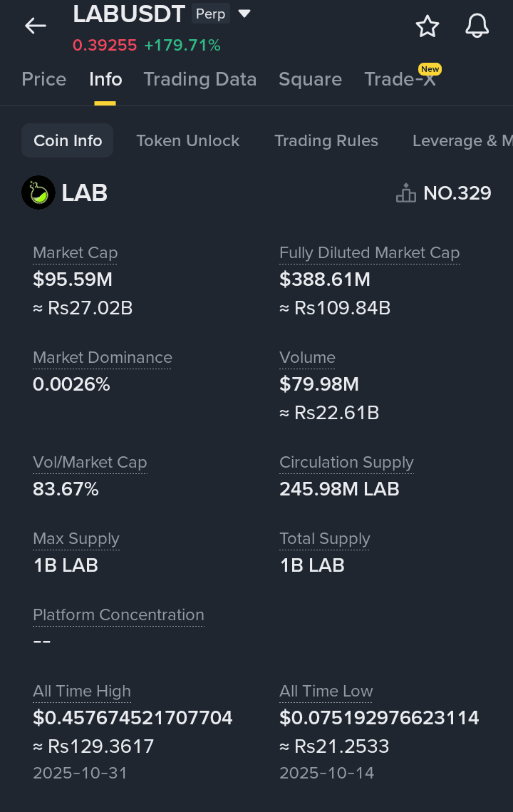This screenshot has height=812, width=513.
Task: Go to the Square tab
Action: (310, 79)
